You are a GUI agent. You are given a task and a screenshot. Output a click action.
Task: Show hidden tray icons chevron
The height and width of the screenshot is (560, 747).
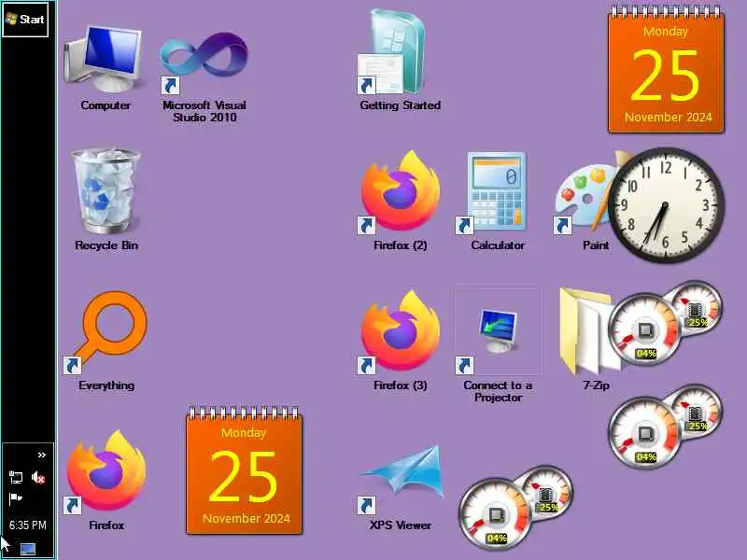coord(42,455)
